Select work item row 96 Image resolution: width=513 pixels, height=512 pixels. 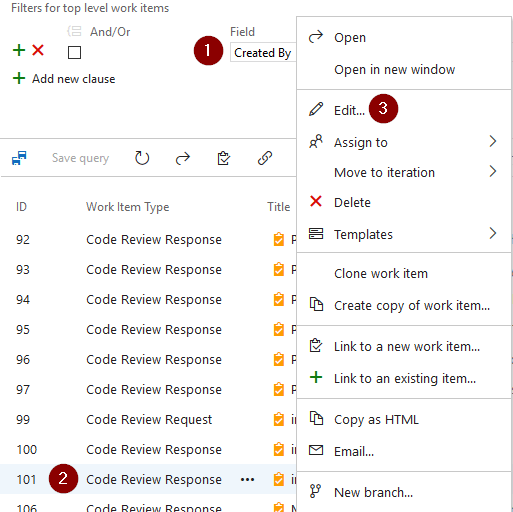coord(148,360)
